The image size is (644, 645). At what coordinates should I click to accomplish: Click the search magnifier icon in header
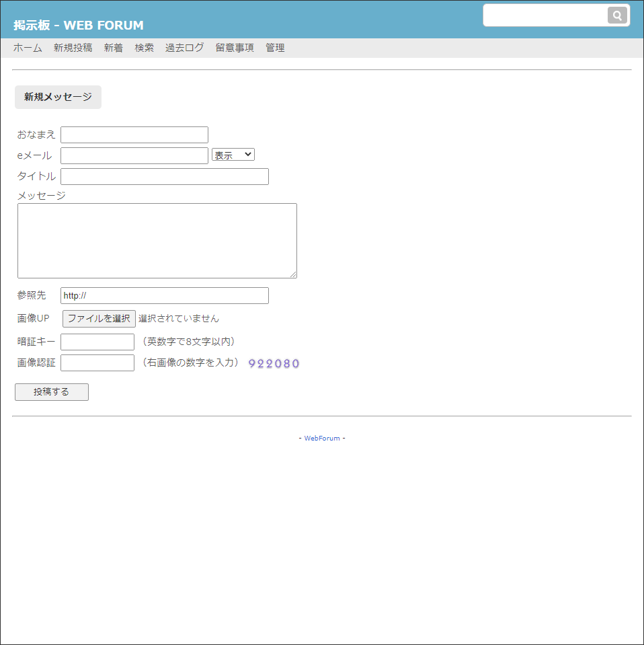[x=617, y=15]
